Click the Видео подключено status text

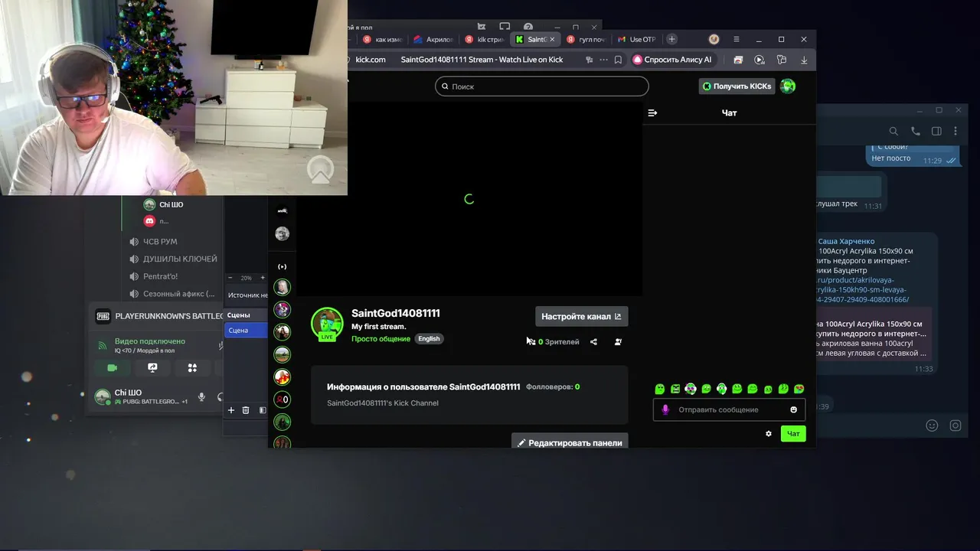click(150, 341)
